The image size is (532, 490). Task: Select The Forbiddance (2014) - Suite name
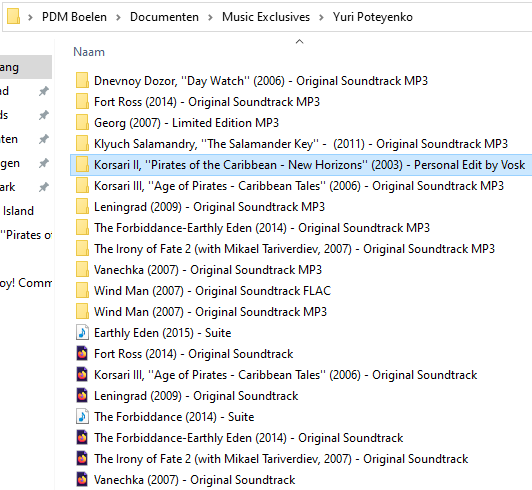174,417
